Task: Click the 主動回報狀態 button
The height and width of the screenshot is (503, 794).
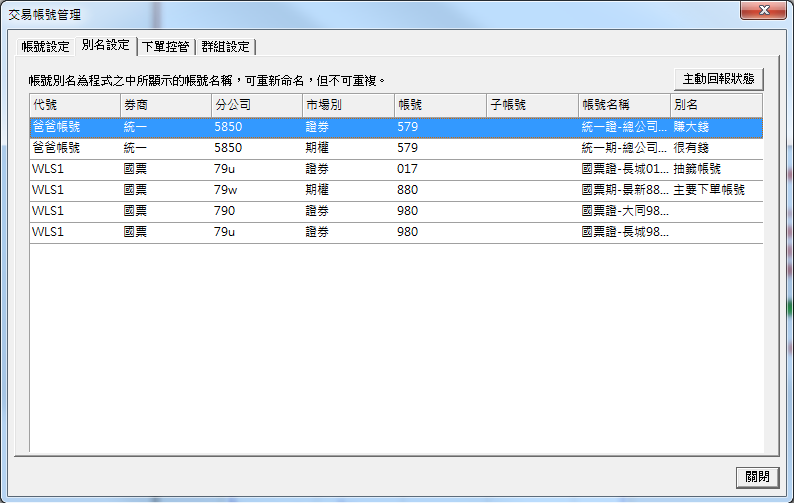Action: click(x=717, y=79)
